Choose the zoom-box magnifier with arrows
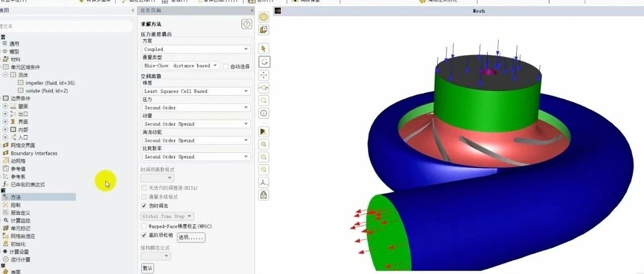The height and width of the screenshot is (274, 644). point(264,87)
